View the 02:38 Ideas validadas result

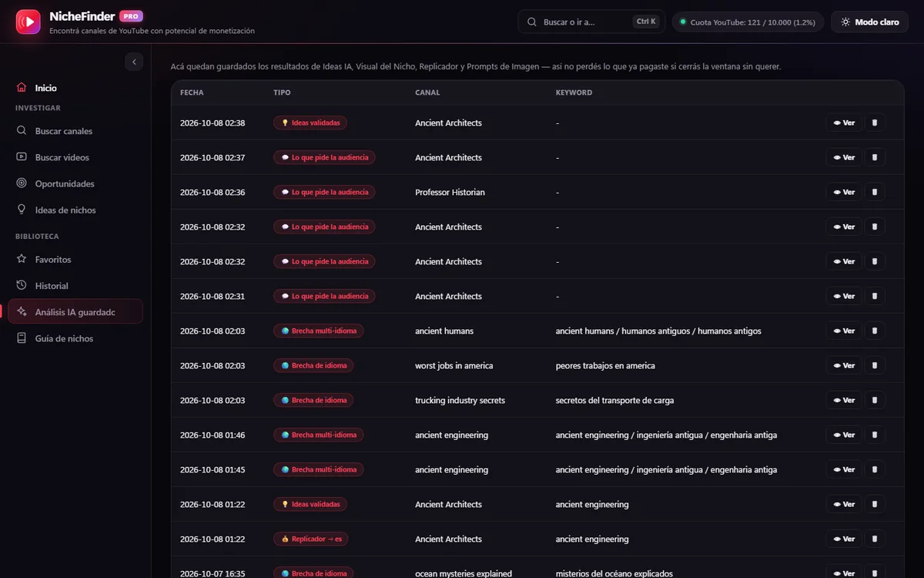tap(844, 123)
